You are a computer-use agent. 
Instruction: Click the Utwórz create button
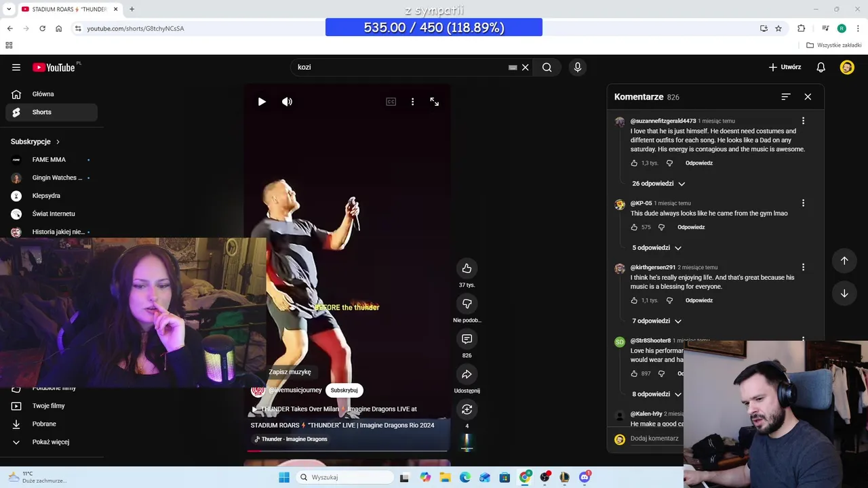[x=785, y=67]
